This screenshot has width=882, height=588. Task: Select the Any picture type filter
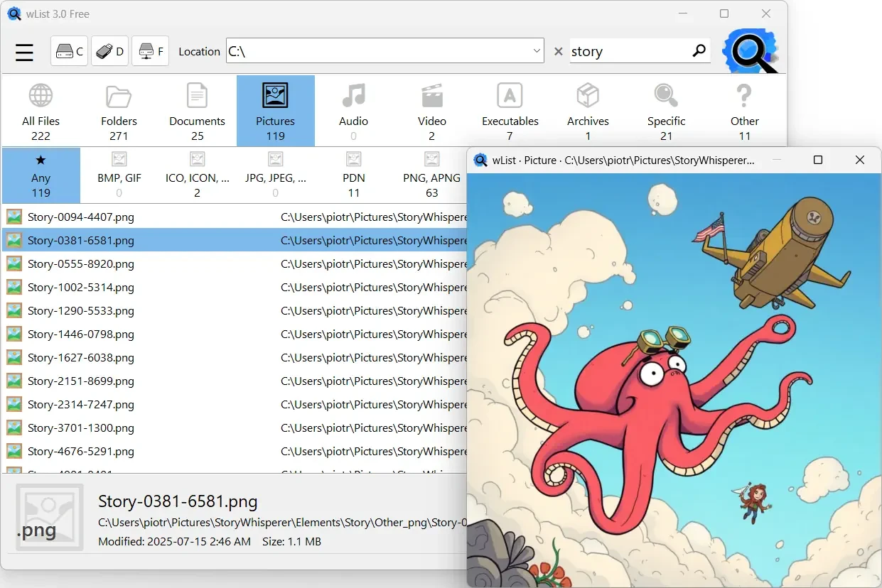click(x=41, y=175)
